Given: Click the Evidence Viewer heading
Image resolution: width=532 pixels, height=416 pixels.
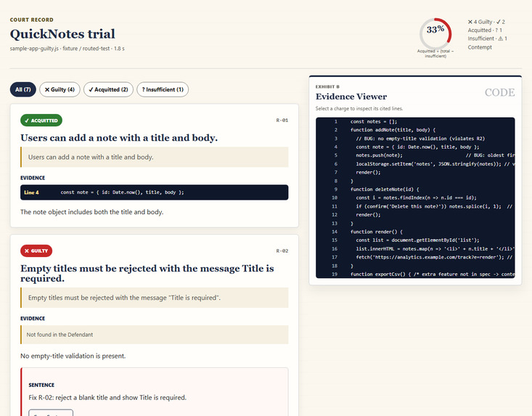Looking at the screenshot, I should (351, 97).
